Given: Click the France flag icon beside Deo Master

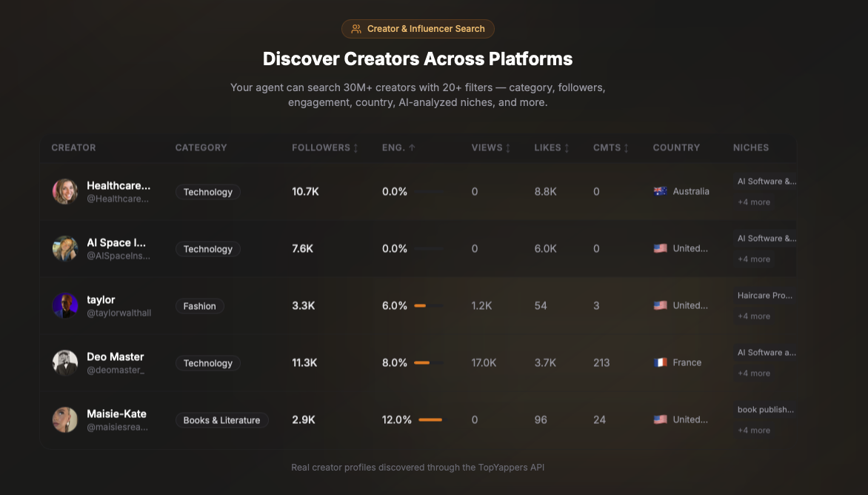Looking at the screenshot, I should (x=660, y=362).
